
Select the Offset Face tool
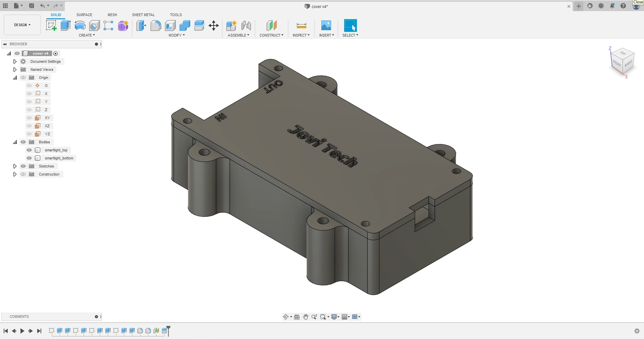click(199, 26)
